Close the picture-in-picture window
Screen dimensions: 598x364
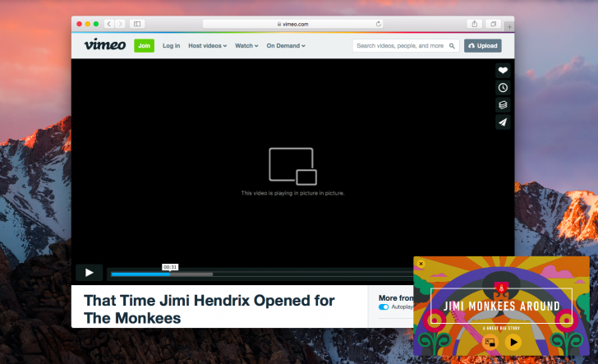tap(421, 264)
